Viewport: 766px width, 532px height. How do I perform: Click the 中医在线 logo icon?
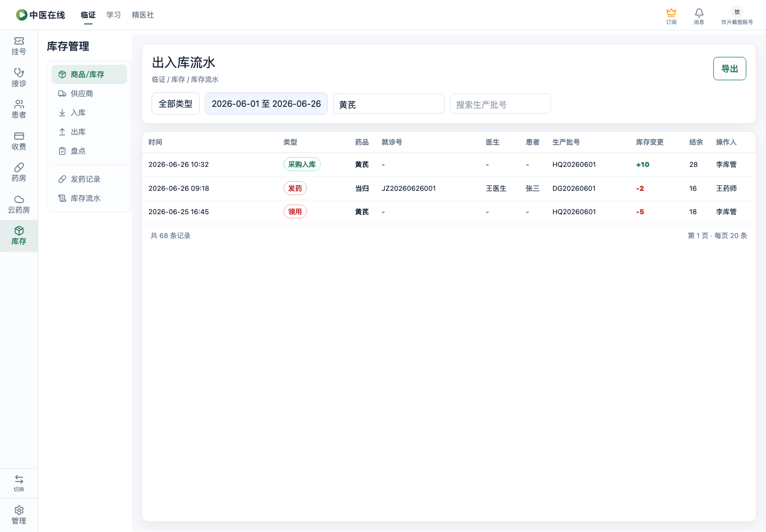click(x=22, y=15)
